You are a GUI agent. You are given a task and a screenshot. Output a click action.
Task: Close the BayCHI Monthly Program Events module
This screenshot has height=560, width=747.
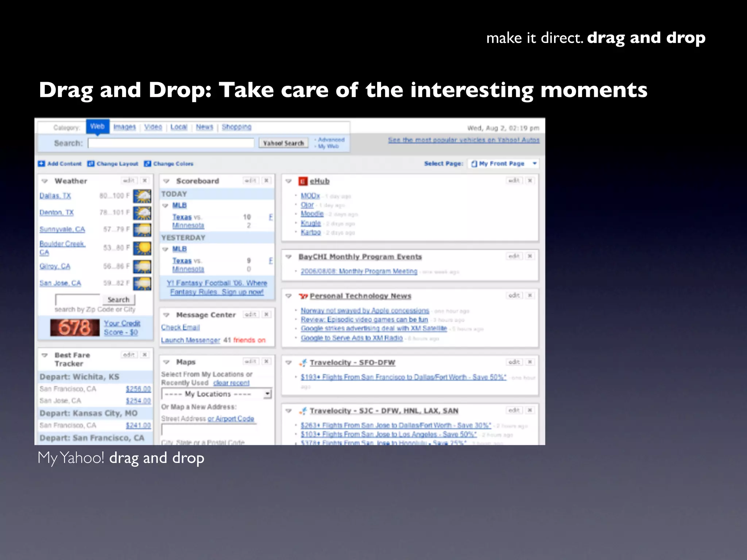530,256
